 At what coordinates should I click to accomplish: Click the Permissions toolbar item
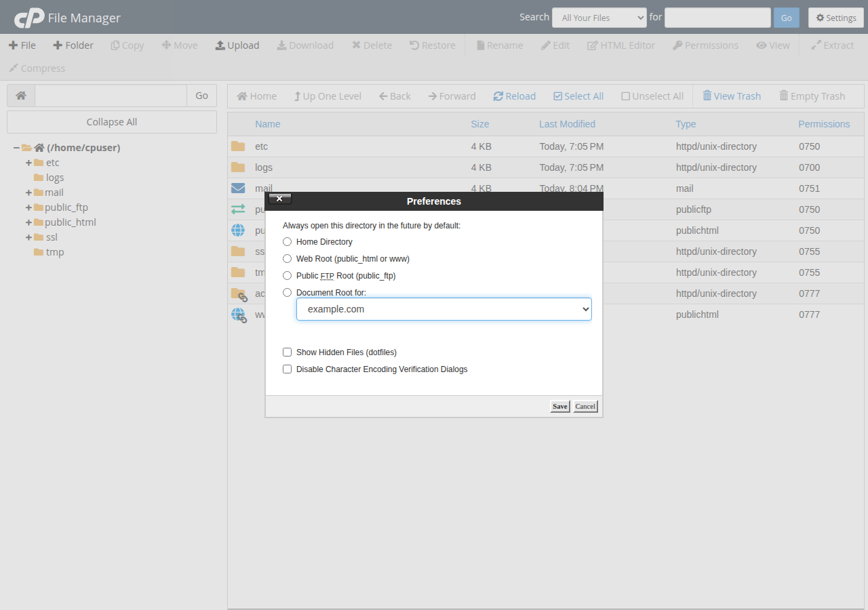[705, 45]
